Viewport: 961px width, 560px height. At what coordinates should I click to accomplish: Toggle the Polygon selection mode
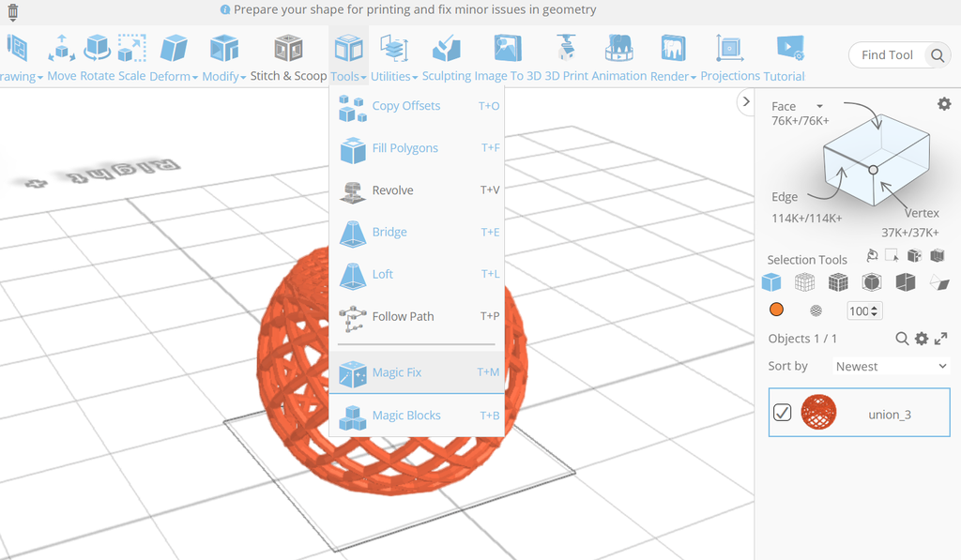938,281
